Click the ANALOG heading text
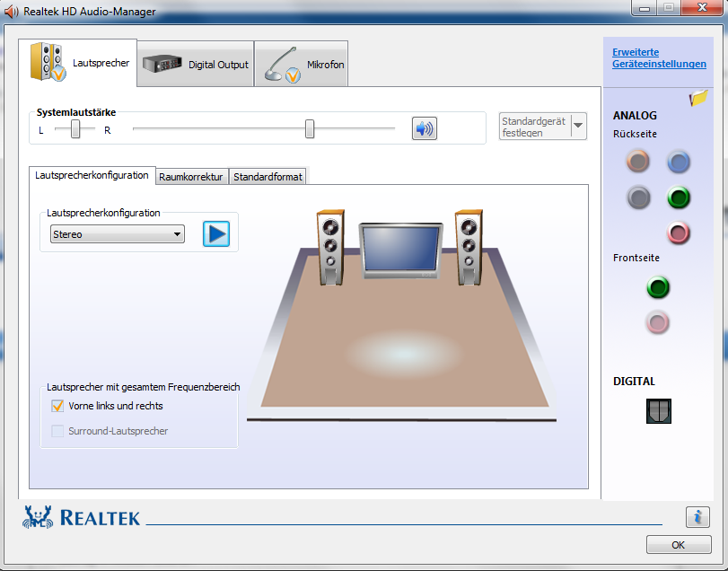The height and width of the screenshot is (571, 728). click(635, 116)
